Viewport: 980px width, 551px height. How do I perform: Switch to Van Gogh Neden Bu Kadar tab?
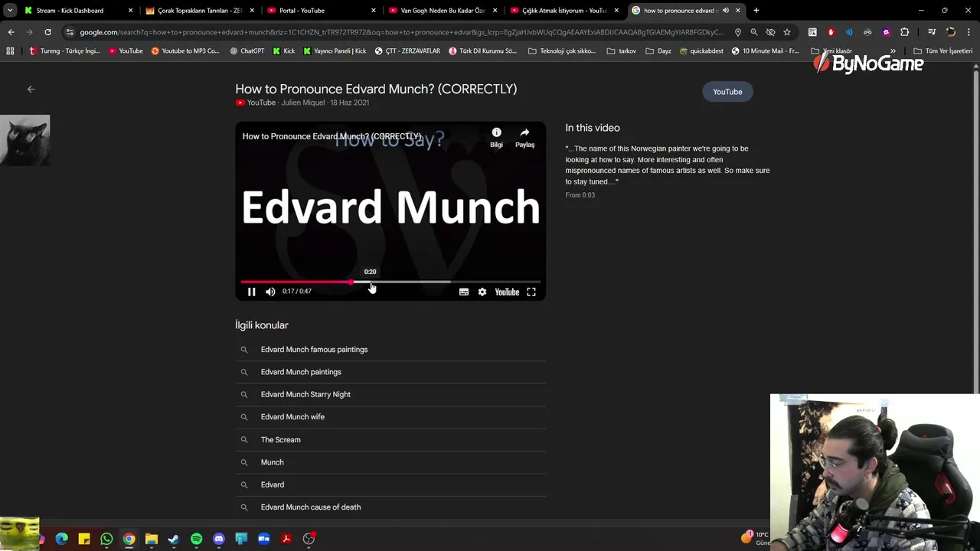coord(443,11)
